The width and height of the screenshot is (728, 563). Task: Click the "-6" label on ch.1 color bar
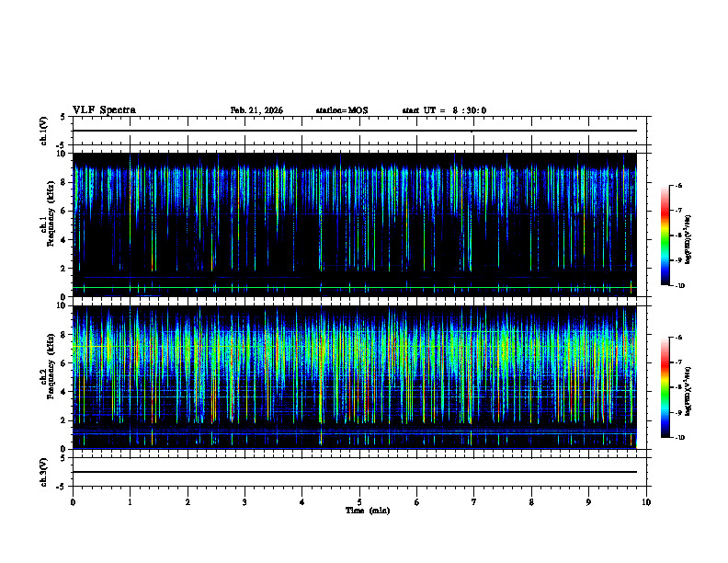(678, 185)
